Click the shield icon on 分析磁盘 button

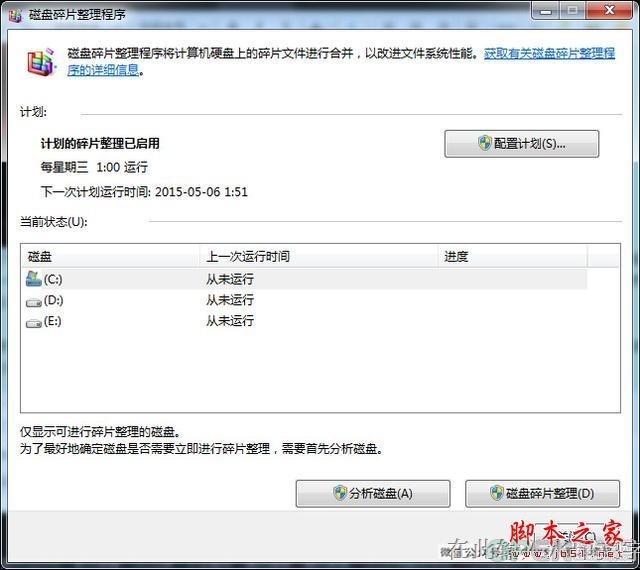pos(340,493)
